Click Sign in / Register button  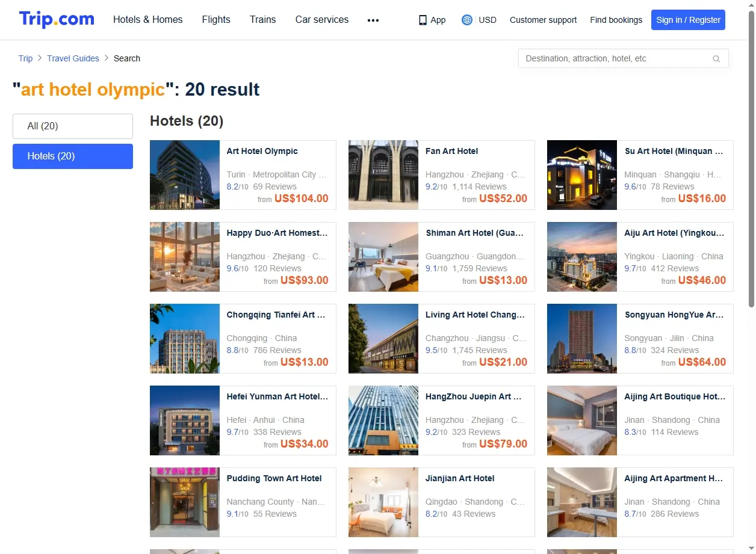(688, 20)
